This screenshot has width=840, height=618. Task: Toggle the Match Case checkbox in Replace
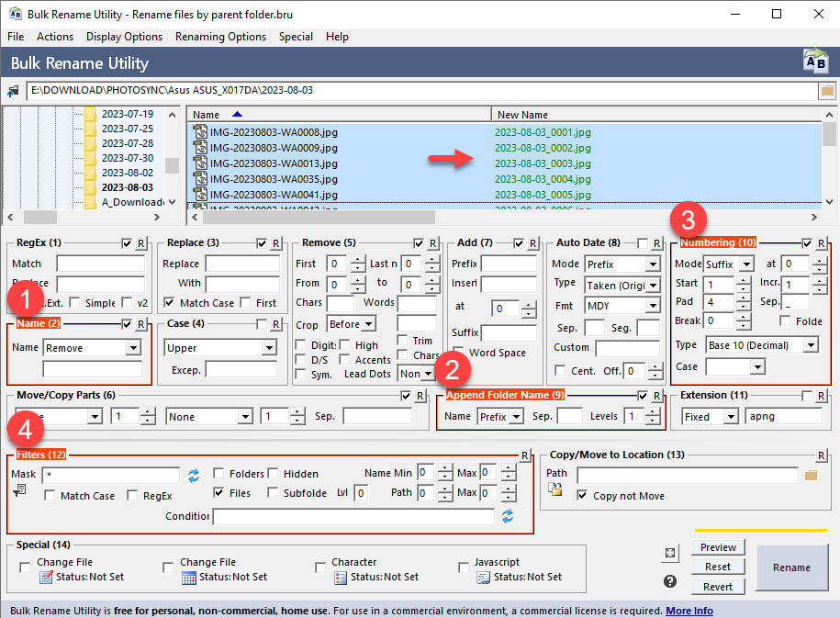pos(169,302)
